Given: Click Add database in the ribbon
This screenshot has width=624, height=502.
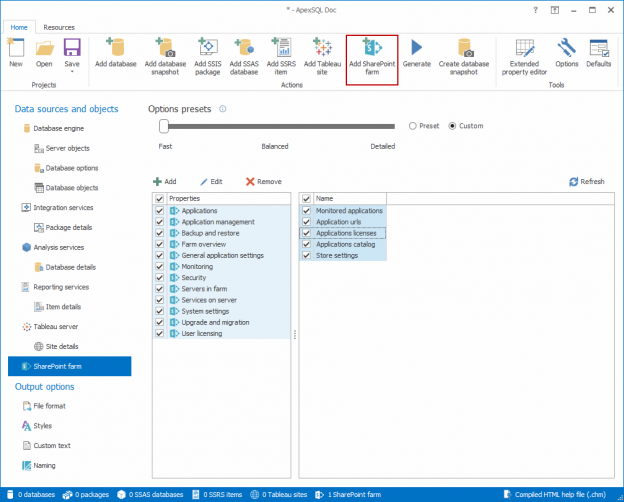Looking at the screenshot, I should click(116, 53).
